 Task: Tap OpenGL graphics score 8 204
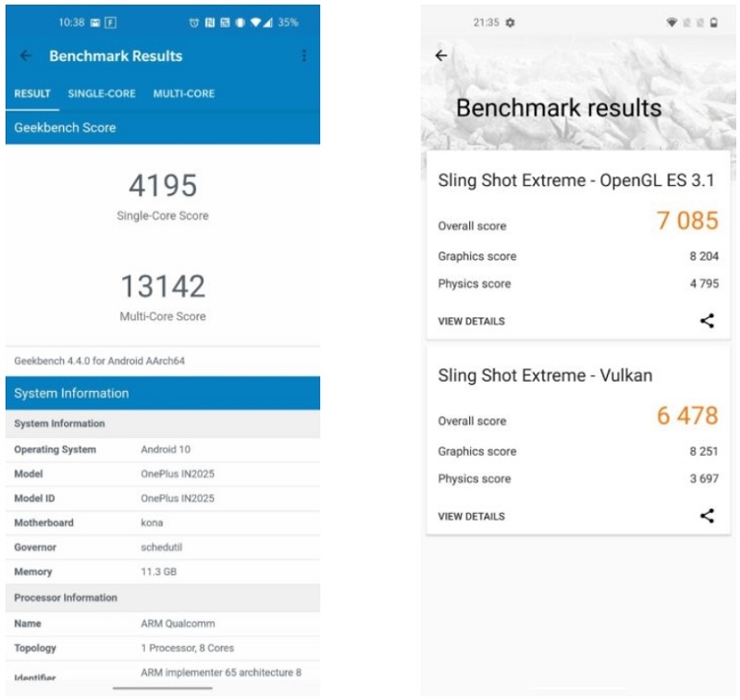point(704,256)
